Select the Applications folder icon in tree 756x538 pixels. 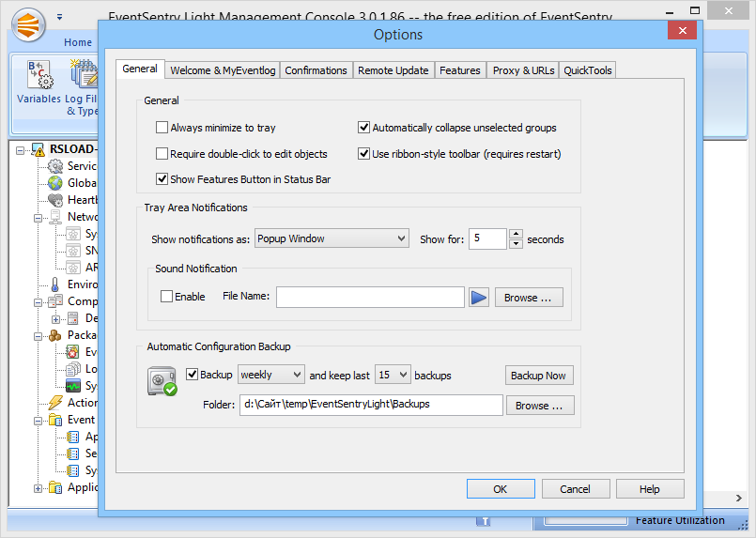[55, 488]
